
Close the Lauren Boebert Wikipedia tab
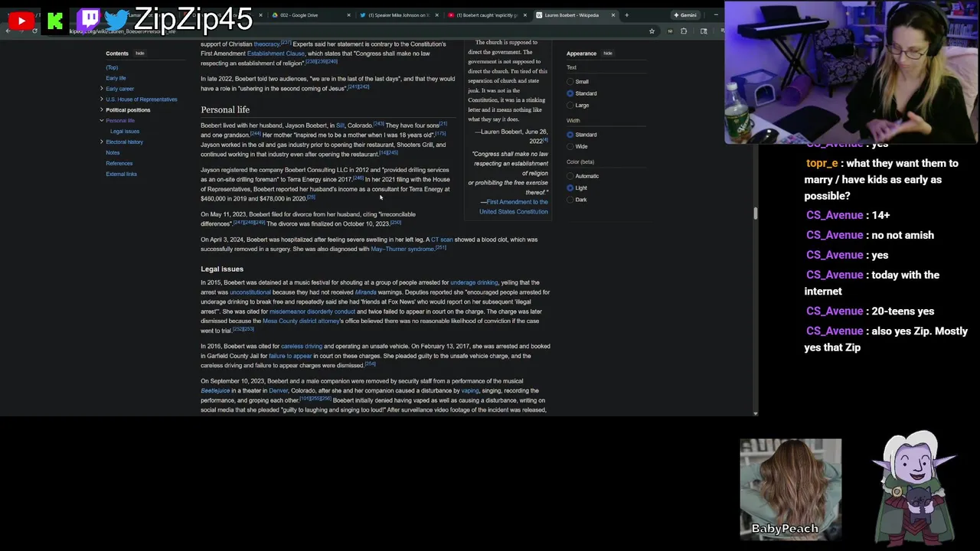coord(612,15)
